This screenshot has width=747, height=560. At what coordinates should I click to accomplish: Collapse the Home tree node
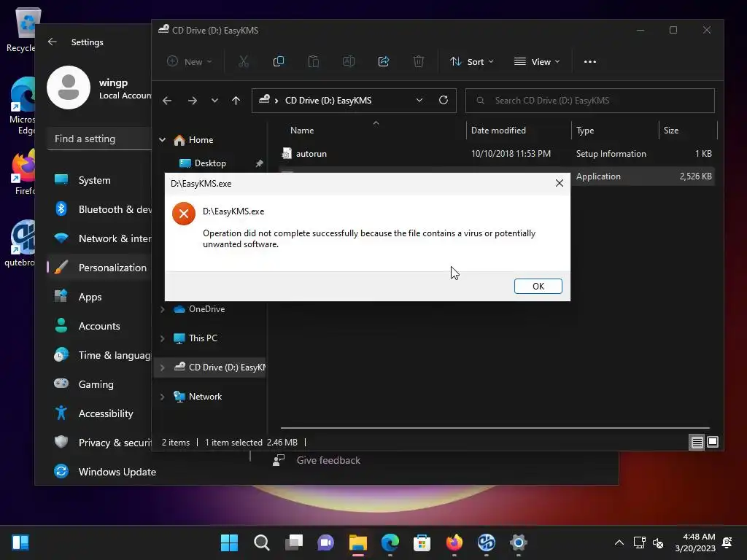click(x=163, y=140)
